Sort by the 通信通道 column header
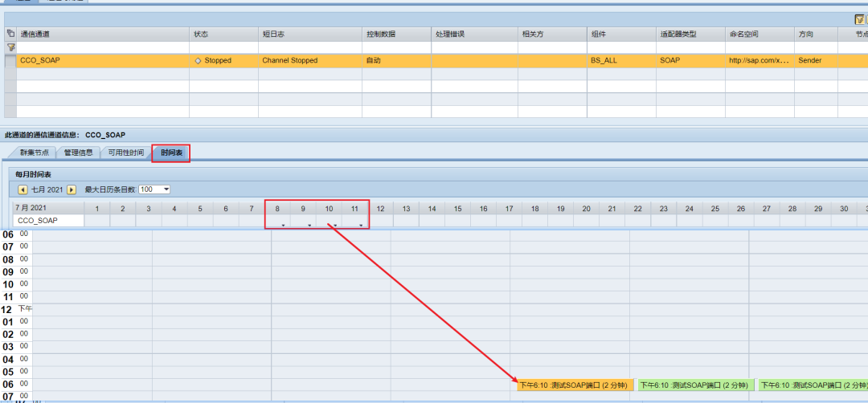The image size is (868, 403). (x=103, y=35)
